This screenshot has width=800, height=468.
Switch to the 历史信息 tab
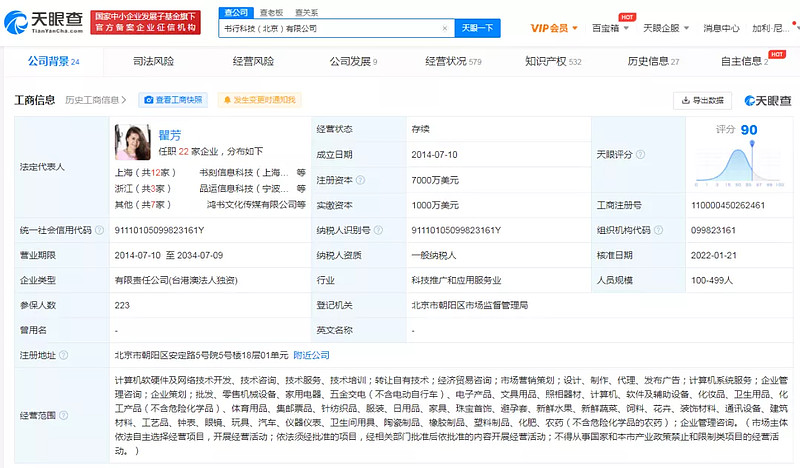point(653,61)
